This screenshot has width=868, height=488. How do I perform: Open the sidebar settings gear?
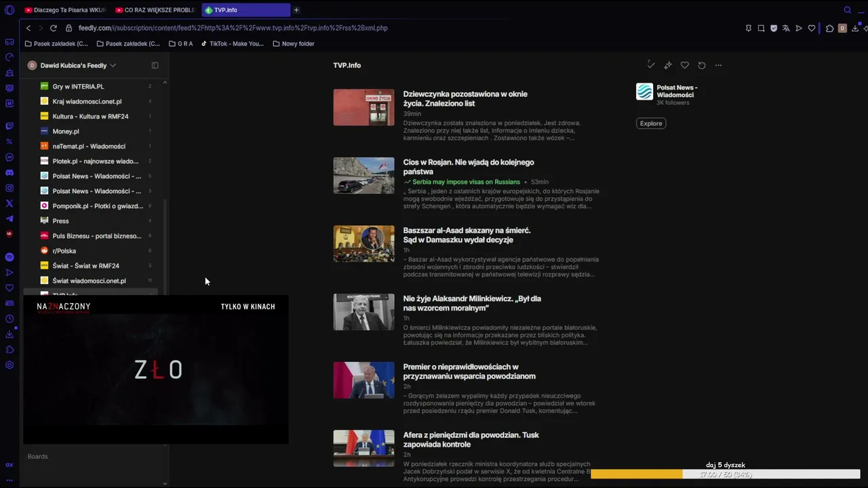[9, 365]
